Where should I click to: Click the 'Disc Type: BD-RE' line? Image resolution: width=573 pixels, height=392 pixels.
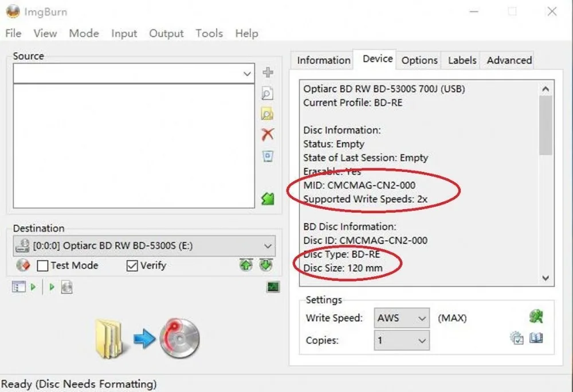pos(342,254)
